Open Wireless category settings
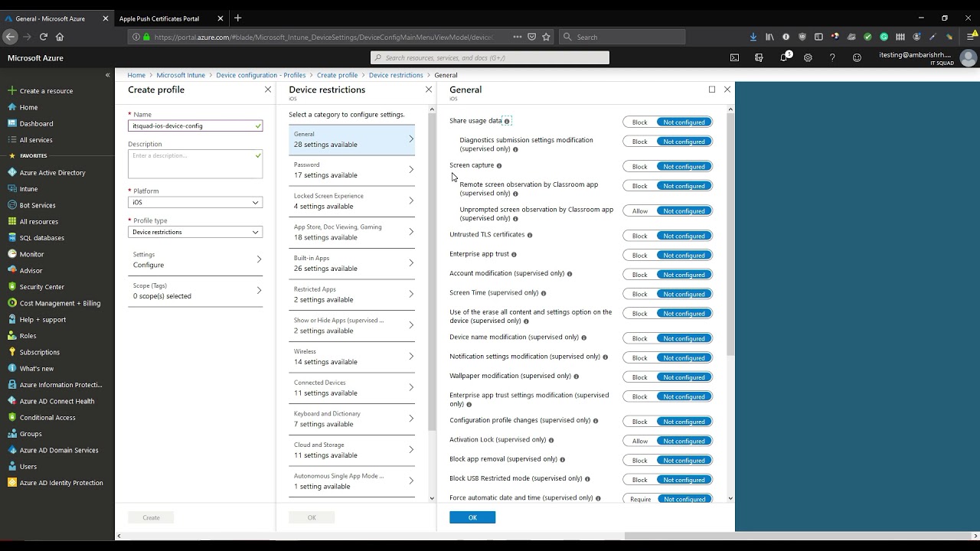Image resolution: width=980 pixels, height=551 pixels. point(351,357)
